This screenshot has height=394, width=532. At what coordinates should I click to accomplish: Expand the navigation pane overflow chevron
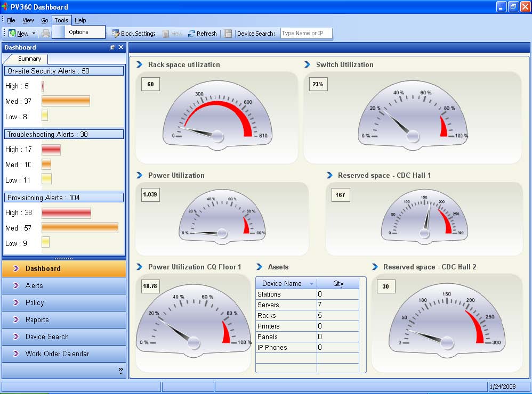(120, 370)
